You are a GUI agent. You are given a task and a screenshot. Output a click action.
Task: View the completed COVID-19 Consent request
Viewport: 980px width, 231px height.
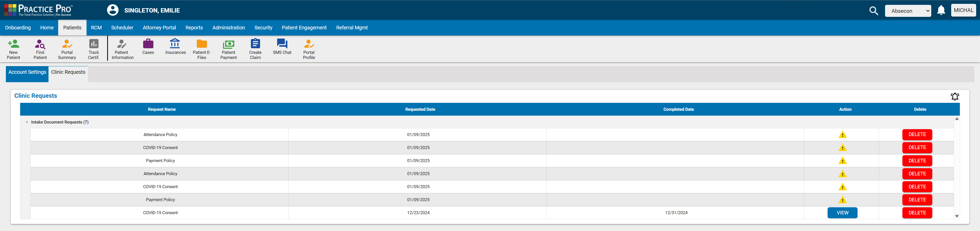[x=842, y=213]
